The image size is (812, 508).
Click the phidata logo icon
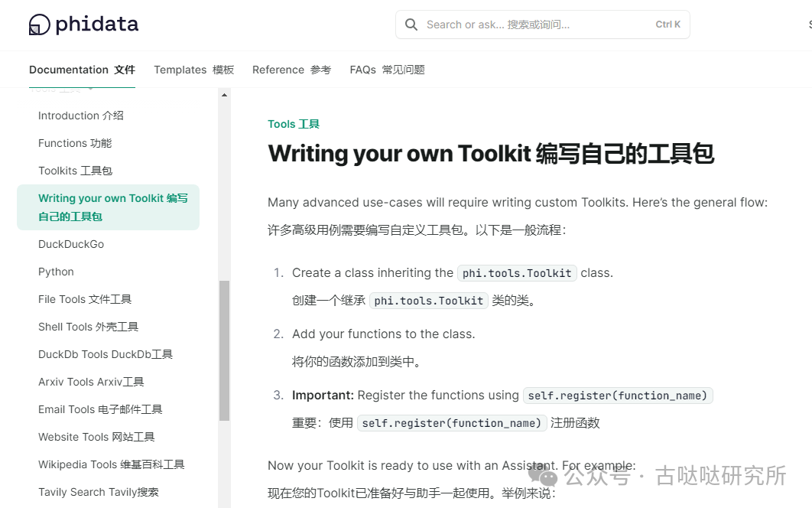point(39,24)
